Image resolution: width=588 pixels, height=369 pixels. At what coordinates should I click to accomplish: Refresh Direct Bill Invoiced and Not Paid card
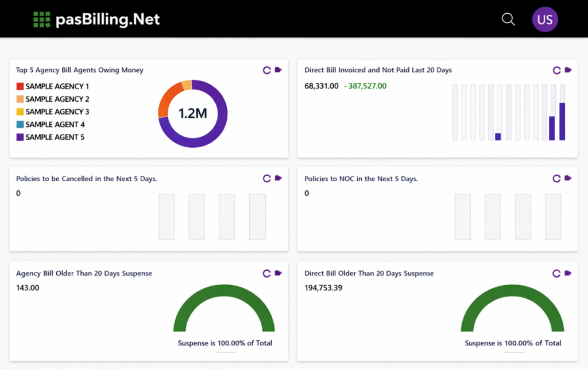(556, 70)
